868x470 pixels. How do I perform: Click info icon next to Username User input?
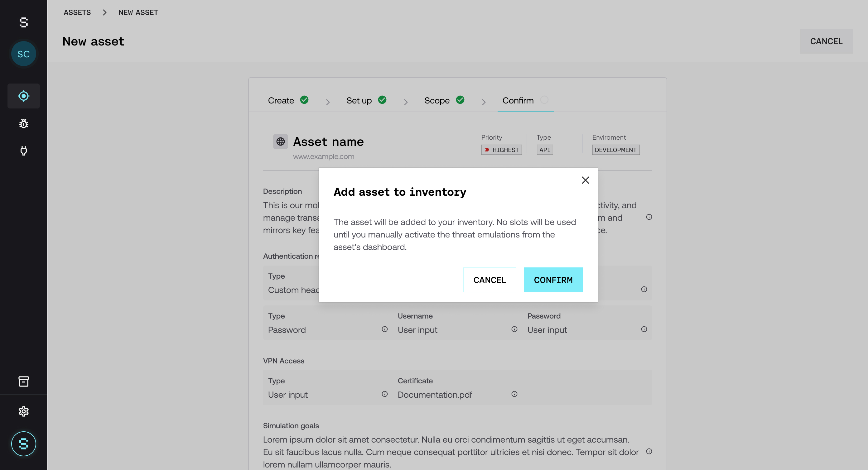tap(514, 329)
